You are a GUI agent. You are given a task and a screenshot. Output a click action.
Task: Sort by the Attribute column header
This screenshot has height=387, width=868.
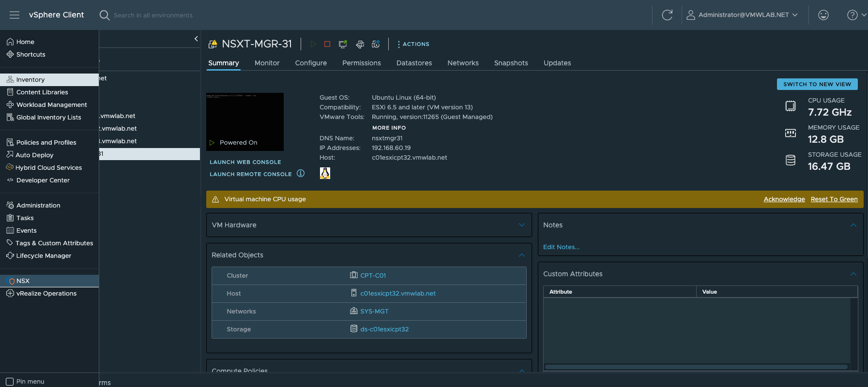coord(620,292)
